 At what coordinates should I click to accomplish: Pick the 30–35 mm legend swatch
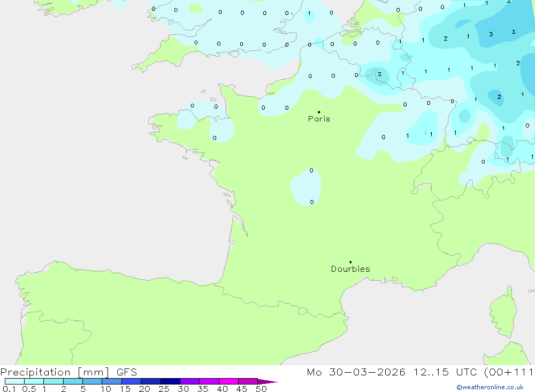(x=190, y=381)
